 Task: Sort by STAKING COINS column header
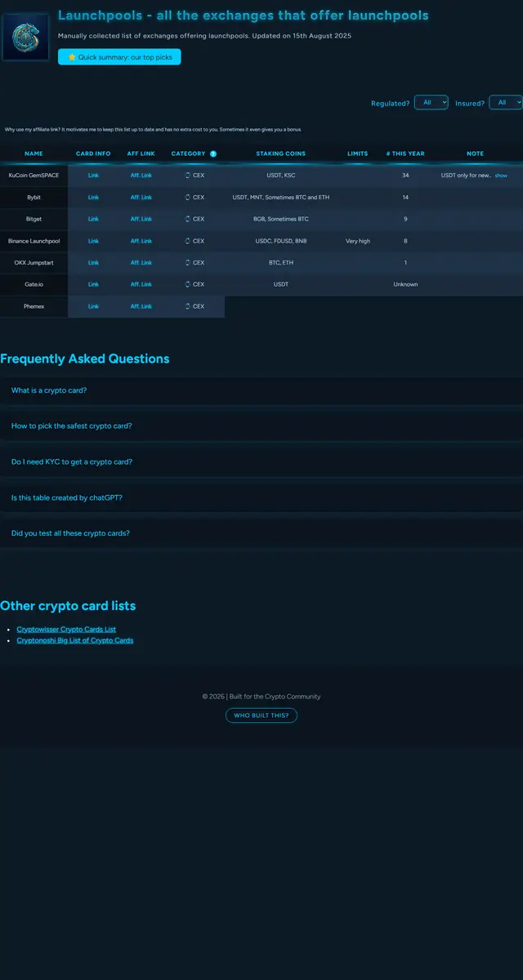(280, 154)
